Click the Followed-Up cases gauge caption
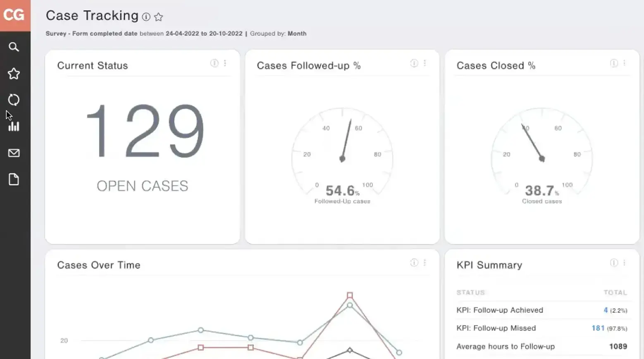 coord(342,201)
